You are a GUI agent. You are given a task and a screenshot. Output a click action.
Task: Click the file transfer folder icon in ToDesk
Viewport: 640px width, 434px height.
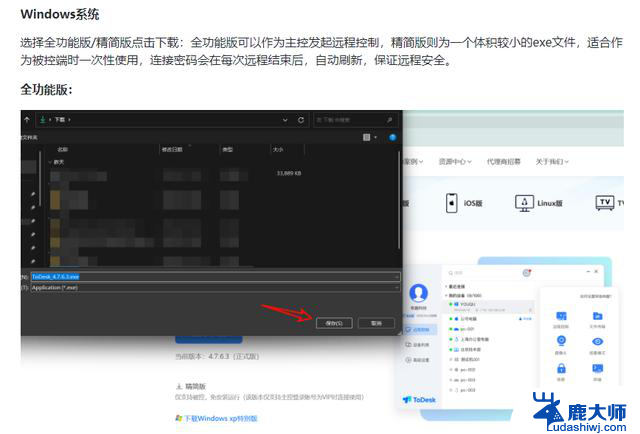click(598, 316)
